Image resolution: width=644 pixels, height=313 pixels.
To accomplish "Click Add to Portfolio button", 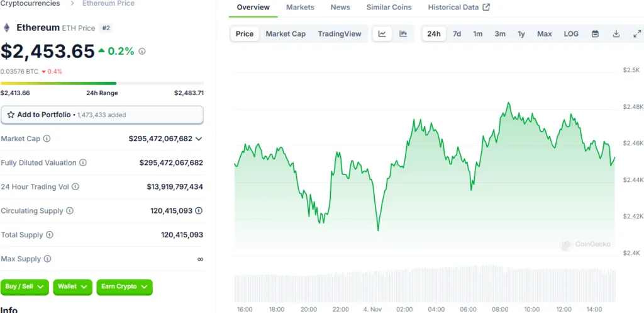I will tap(102, 115).
